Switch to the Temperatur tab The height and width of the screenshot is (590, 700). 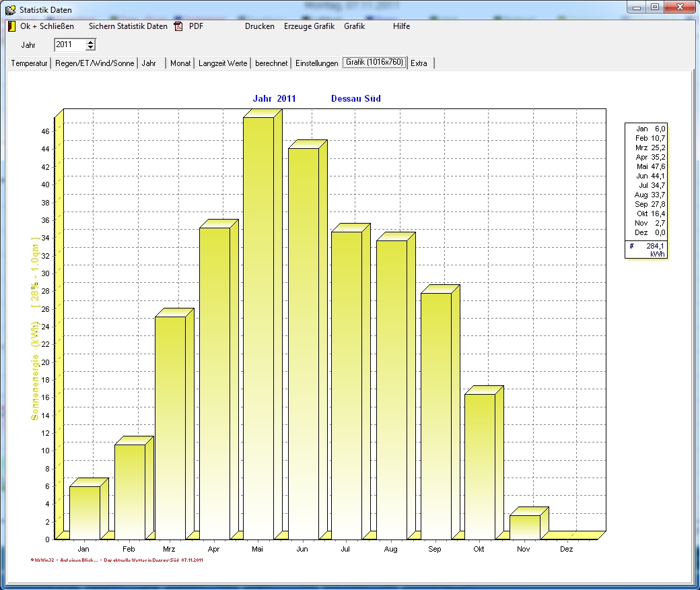click(29, 63)
